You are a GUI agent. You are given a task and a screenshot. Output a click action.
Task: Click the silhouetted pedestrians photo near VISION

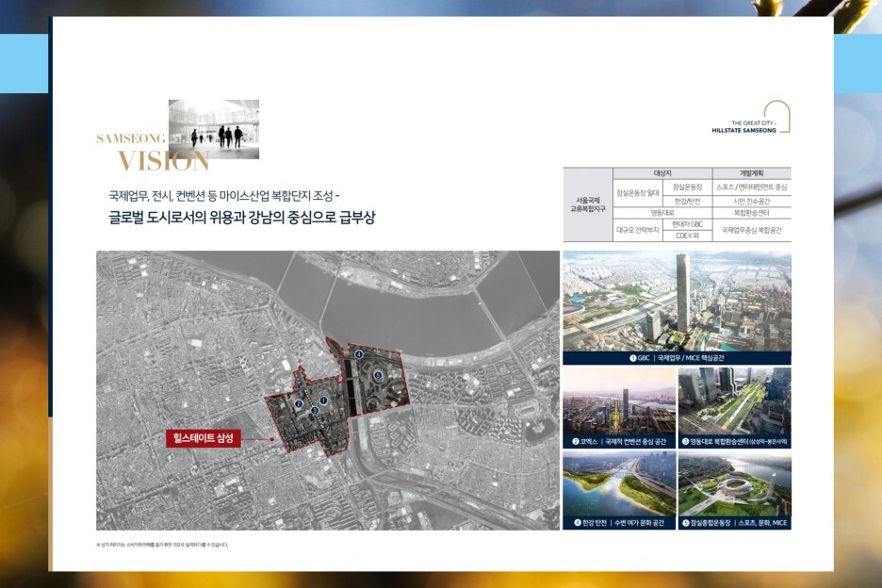click(x=214, y=129)
